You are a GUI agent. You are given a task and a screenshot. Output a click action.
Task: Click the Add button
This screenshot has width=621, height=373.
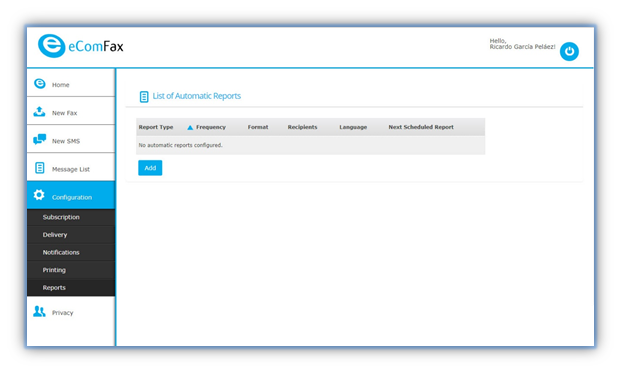pos(150,168)
